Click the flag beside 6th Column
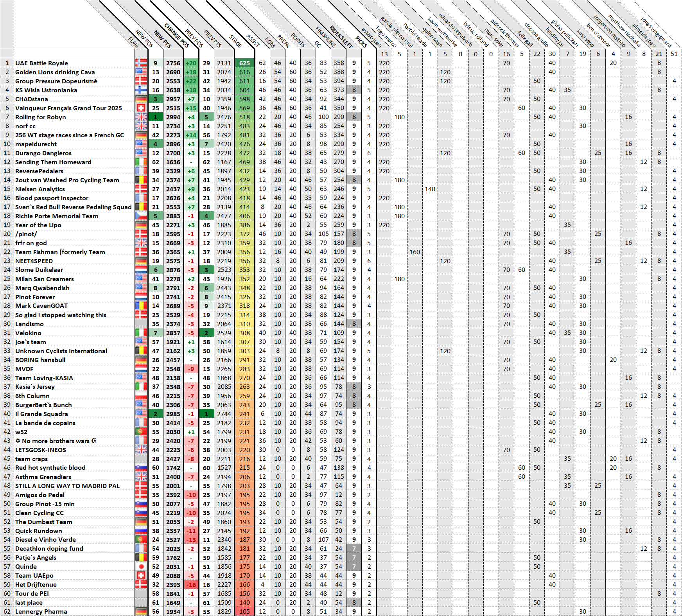This screenshot has width=682, height=616. point(141,396)
